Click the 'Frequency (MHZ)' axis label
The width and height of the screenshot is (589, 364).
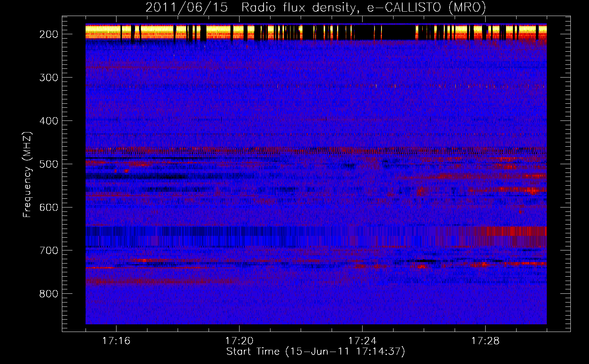pyautogui.click(x=27, y=175)
